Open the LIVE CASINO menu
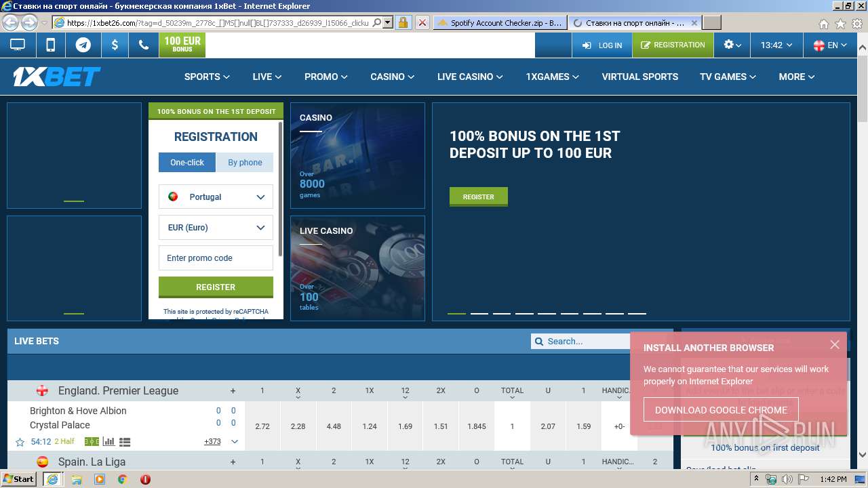The width and height of the screenshot is (868, 488). [470, 77]
